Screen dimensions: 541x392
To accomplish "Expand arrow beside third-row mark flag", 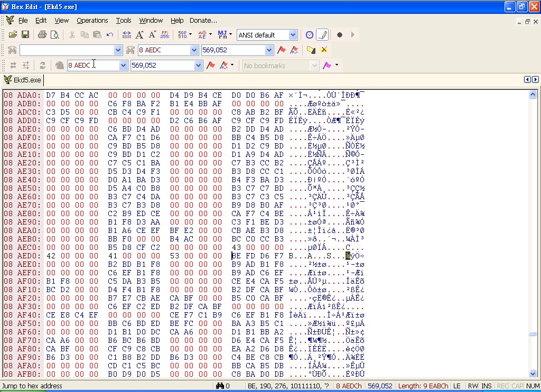I will [232, 65].
